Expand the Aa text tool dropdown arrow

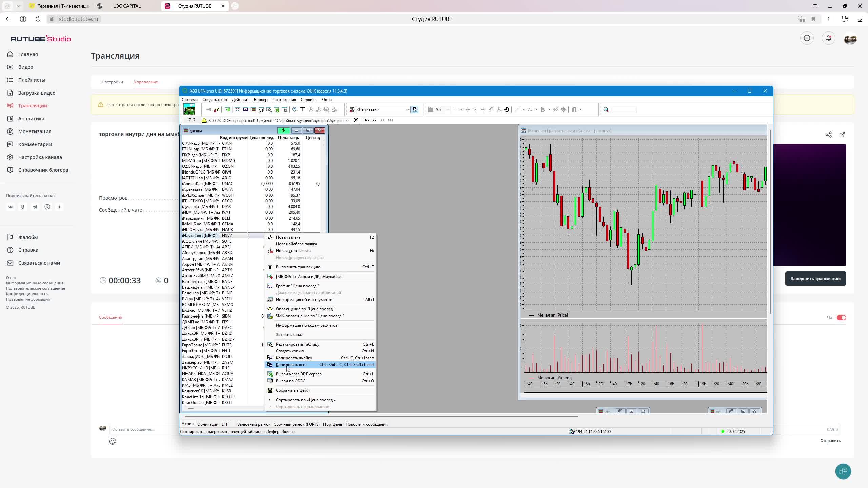point(536,109)
